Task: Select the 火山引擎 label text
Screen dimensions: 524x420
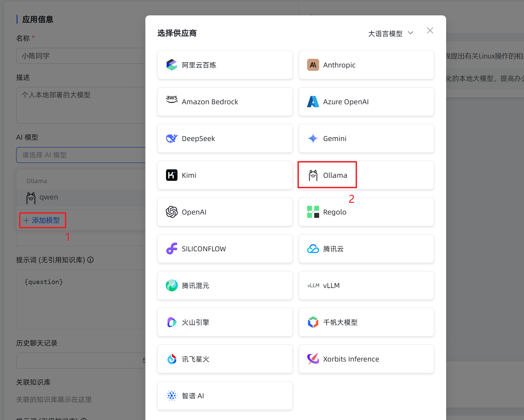Action: (195, 322)
